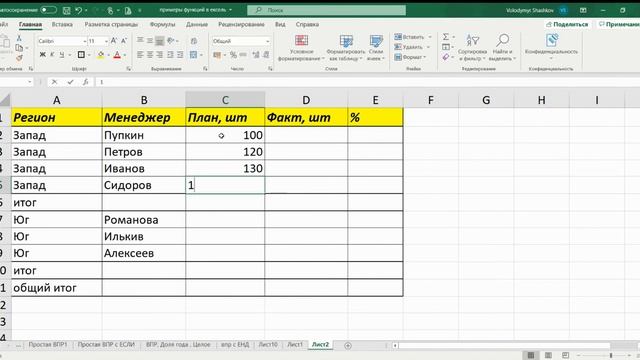
Task: Cancel entry with formula bar X
Action: (54, 82)
